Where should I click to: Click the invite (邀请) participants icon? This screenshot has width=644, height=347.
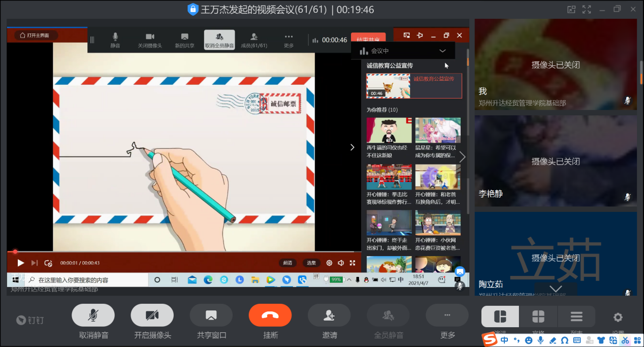click(329, 316)
